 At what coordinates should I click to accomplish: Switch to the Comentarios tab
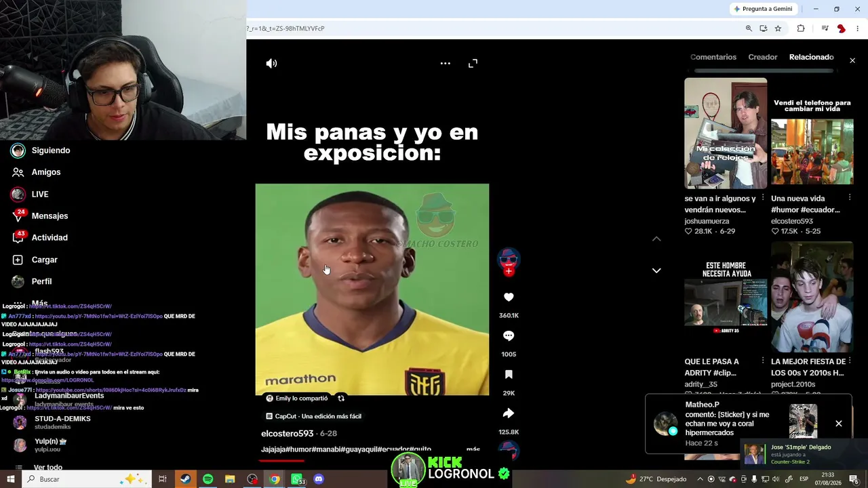(713, 57)
